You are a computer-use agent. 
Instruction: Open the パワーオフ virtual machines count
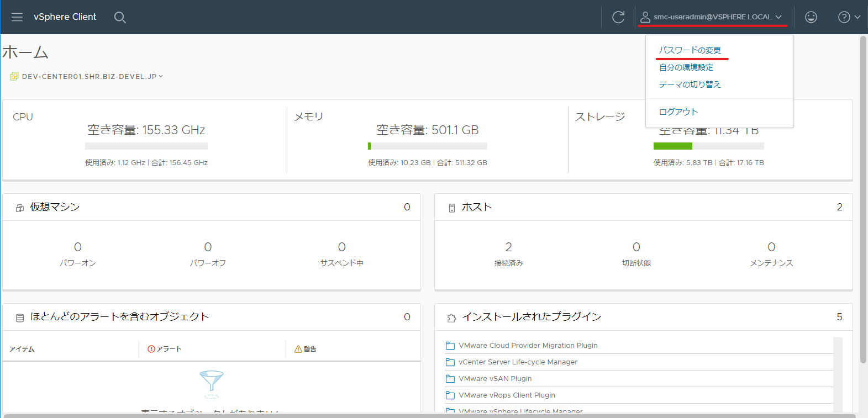point(208,247)
